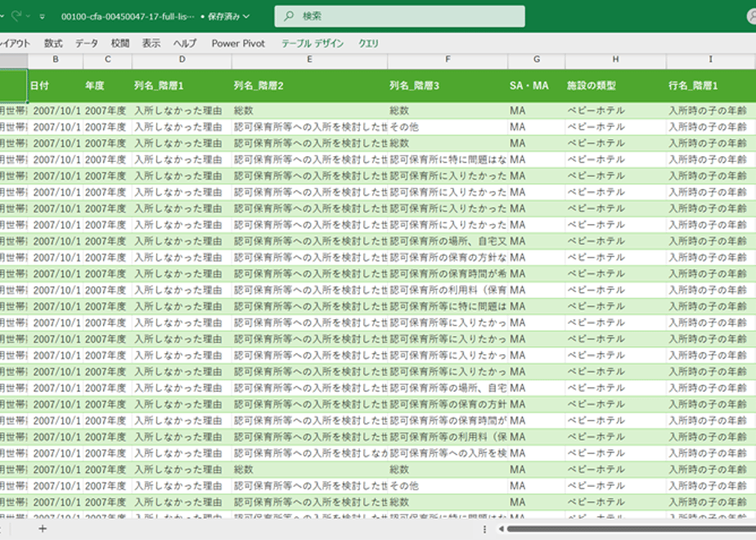Click the 日付 table header cell
Viewport: 756px width, 540px height.
56,86
